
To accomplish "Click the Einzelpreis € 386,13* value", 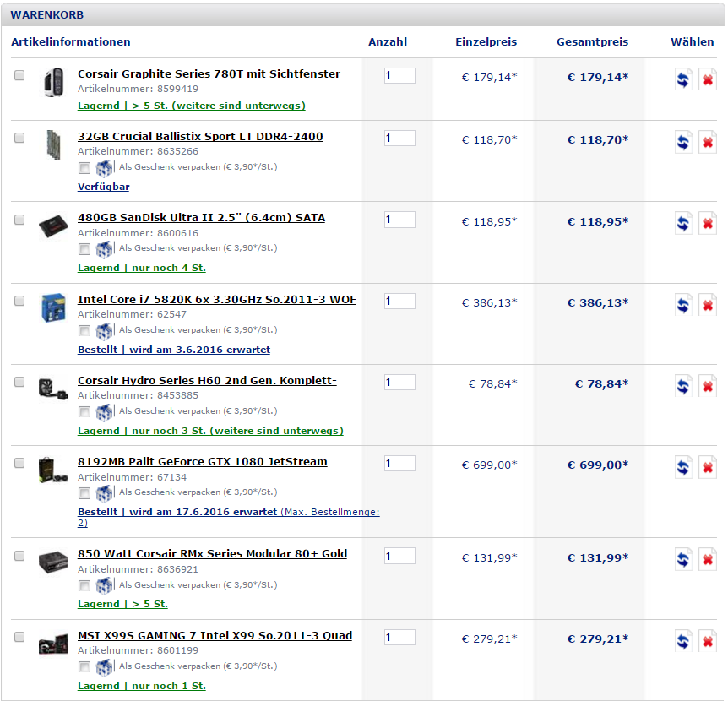I will (489, 302).
